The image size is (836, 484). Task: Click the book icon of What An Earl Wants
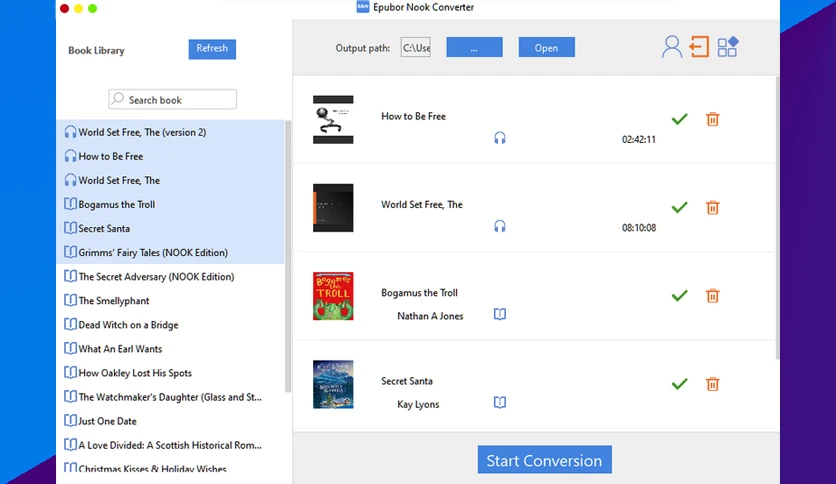(x=70, y=348)
